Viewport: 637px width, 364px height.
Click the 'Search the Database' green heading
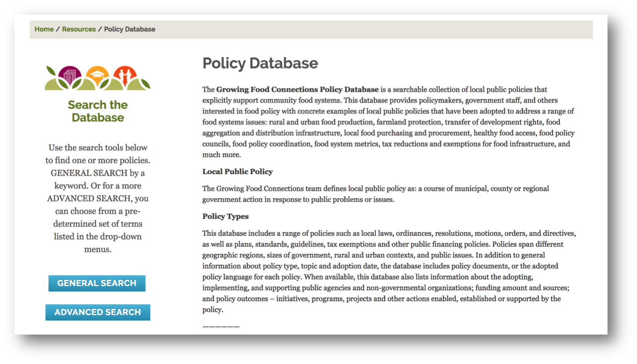point(98,111)
